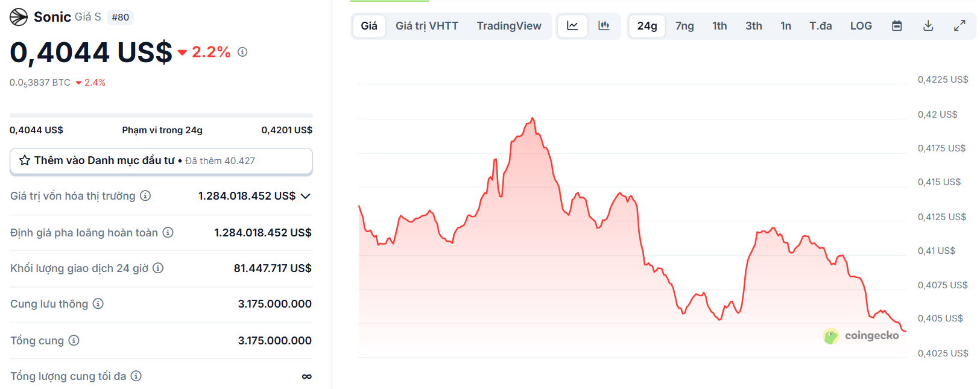Click the BTC price 0.0₅3837 BTC

click(x=40, y=83)
